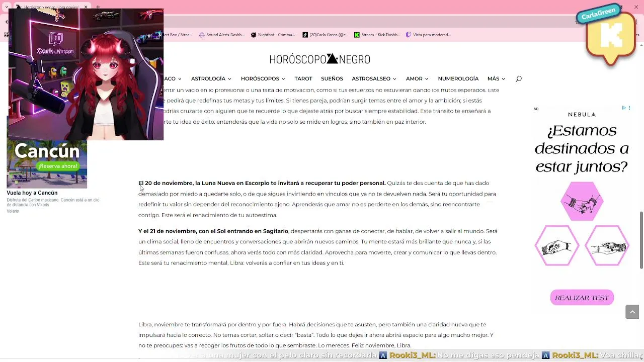Image resolution: width=644 pixels, height=362 pixels.
Task: Click the streamer webcam avatar overlay
Action: (x=86, y=74)
